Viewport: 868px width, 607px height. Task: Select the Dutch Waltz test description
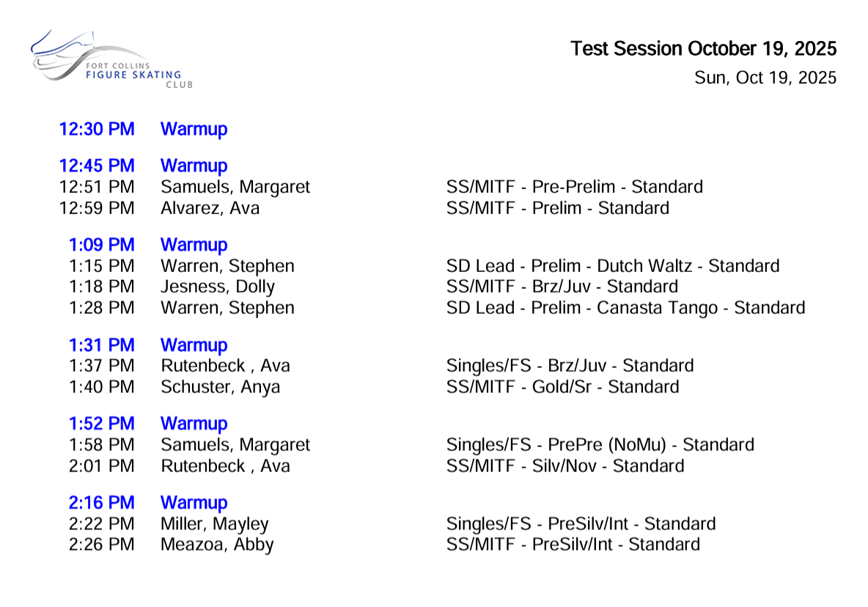(x=612, y=266)
